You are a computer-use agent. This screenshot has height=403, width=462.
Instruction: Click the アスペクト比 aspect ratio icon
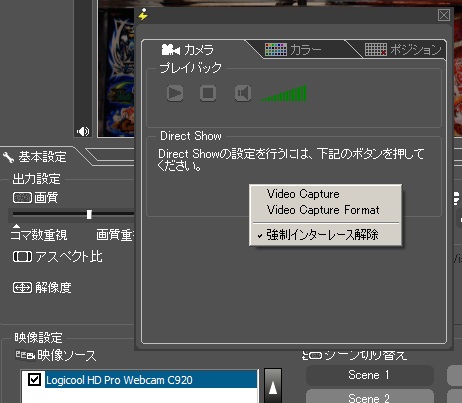click(x=22, y=257)
